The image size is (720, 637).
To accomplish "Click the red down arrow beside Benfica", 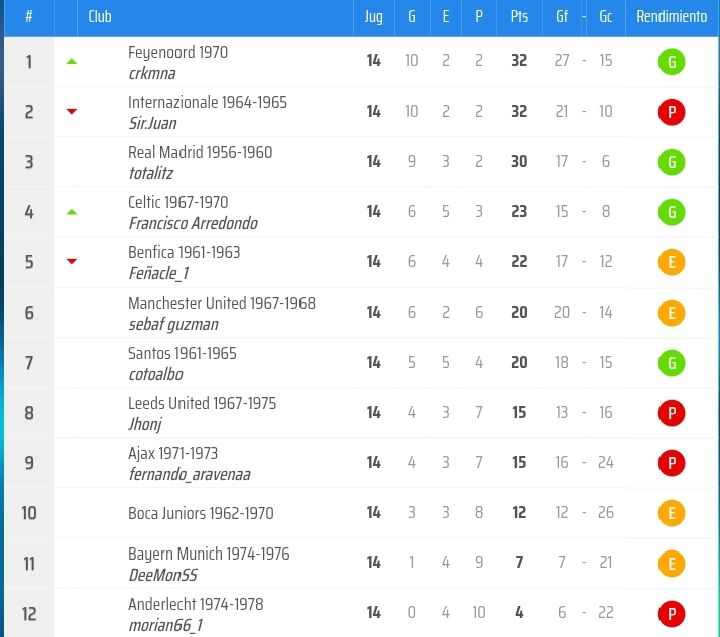I will pyautogui.click(x=72, y=261).
